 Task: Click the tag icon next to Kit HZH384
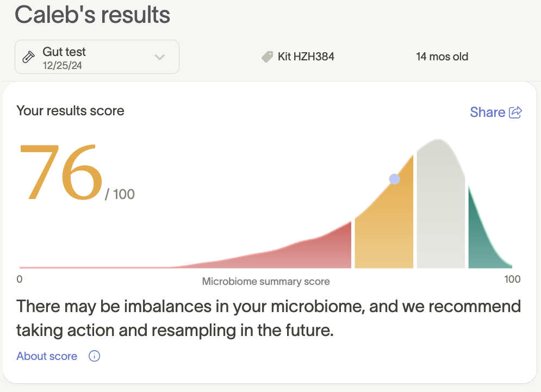tap(267, 57)
